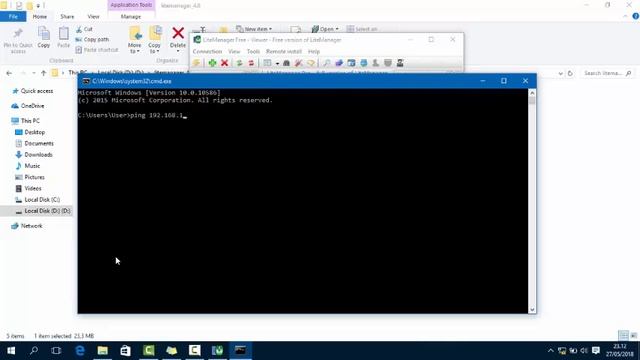Viewport: 640px width, 360px height.
Task: Click the Explorer search items field
Action: 607,73
